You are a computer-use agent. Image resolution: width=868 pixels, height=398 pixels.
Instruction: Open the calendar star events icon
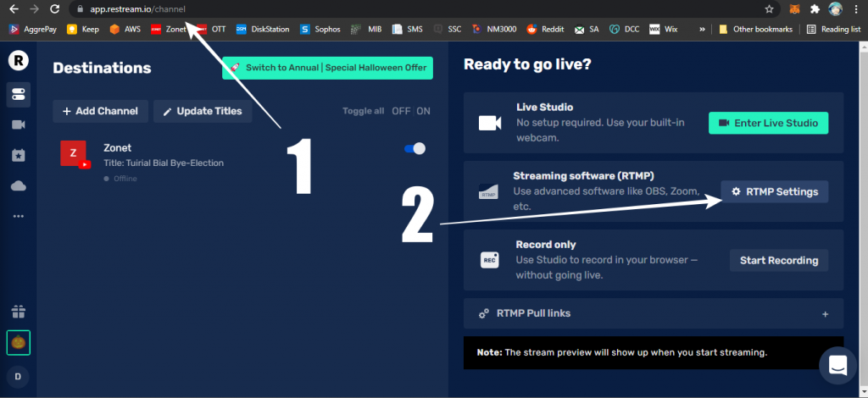pos(19,155)
